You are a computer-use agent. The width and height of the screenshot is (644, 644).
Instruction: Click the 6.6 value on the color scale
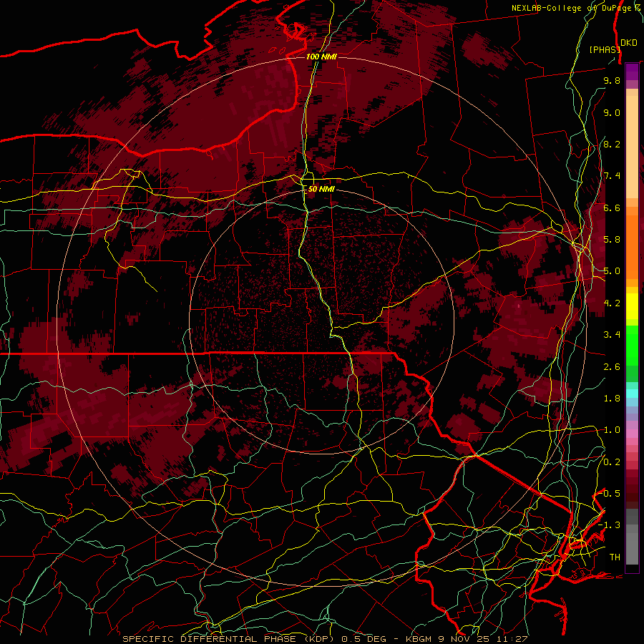point(612,208)
